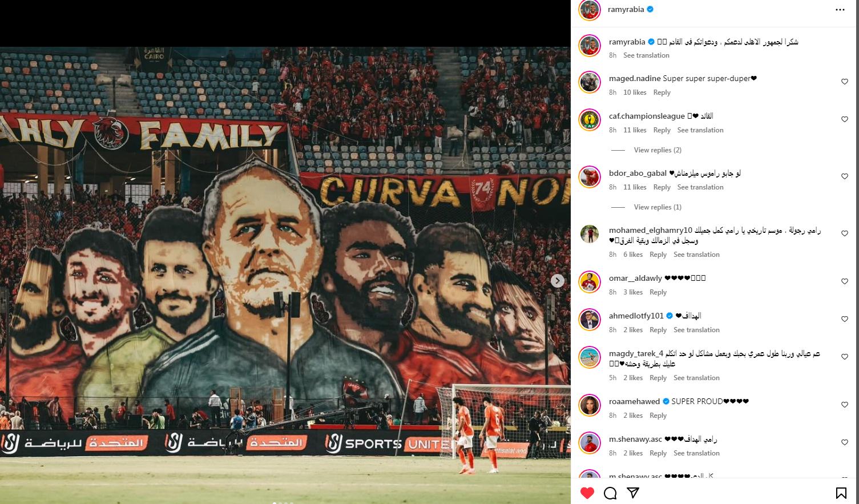859x504 pixels.
Task: Expand View replies (1) under bdor_abo_gabal
Action: [658, 207]
